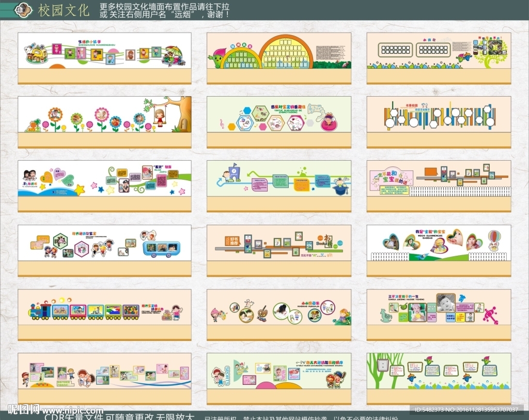Select the 三岁决定孩子的一生 baby photo design
The width and height of the screenshot is (529, 420).
pos(439,315)
